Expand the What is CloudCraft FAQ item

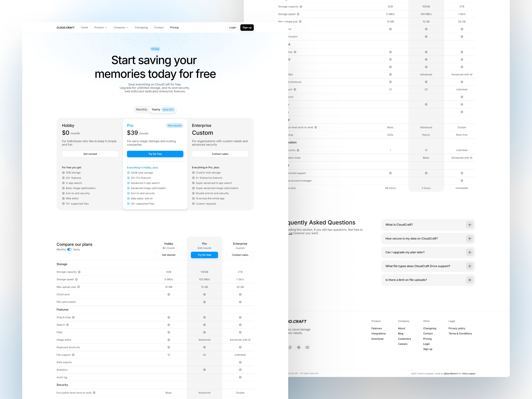click(x=469, y=224)
